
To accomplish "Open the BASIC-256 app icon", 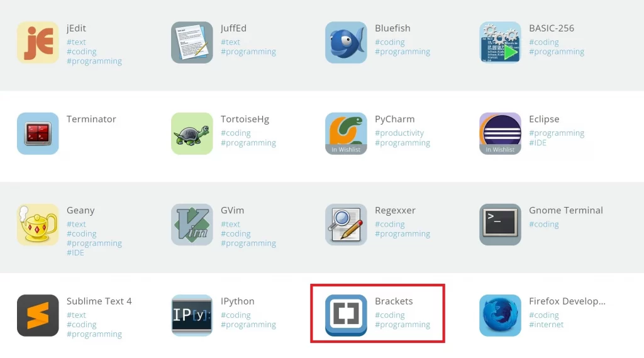I will click(x=500, y=42).
